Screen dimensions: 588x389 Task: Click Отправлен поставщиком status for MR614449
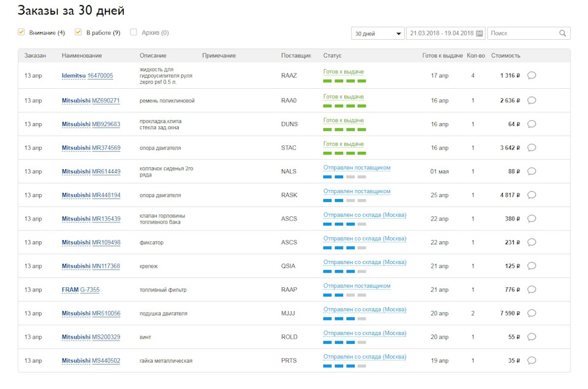click(x=356, y=168)
